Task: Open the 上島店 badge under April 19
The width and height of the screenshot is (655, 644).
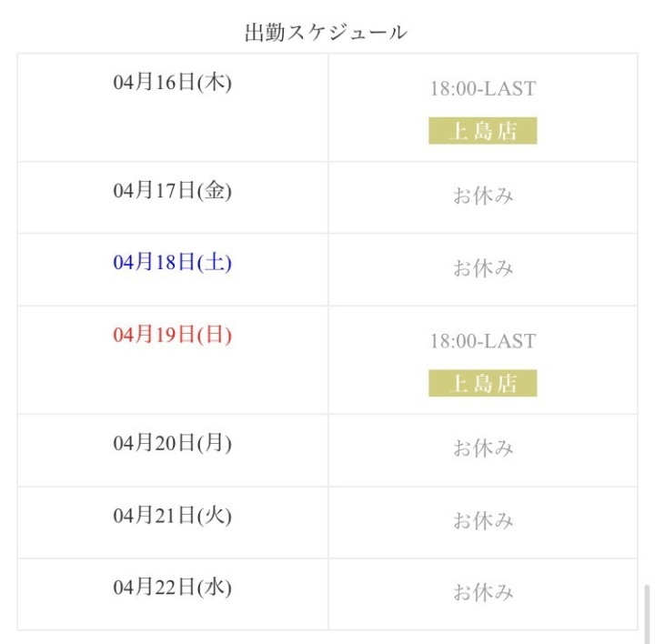Action: point(483,383)
